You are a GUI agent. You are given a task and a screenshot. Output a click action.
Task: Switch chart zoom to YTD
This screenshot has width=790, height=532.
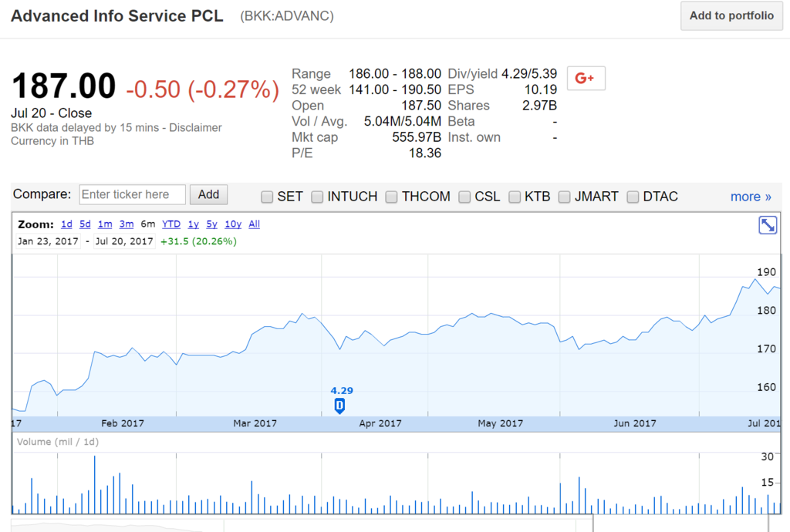coord(171,224)
